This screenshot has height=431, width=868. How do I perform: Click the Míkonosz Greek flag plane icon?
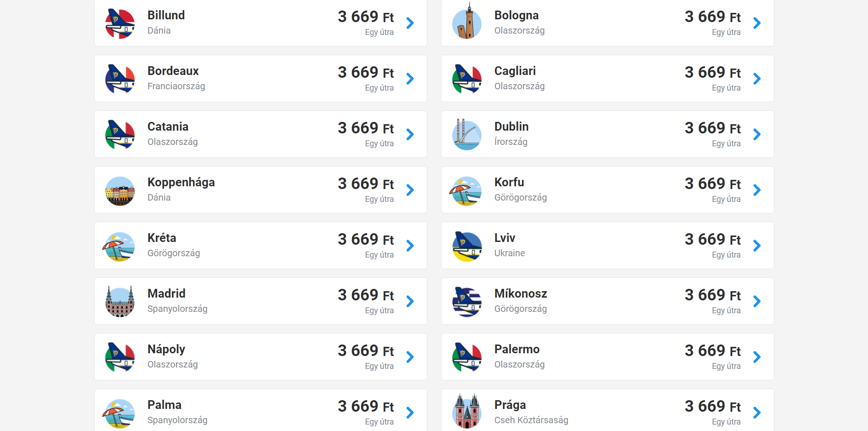point(467,302)
